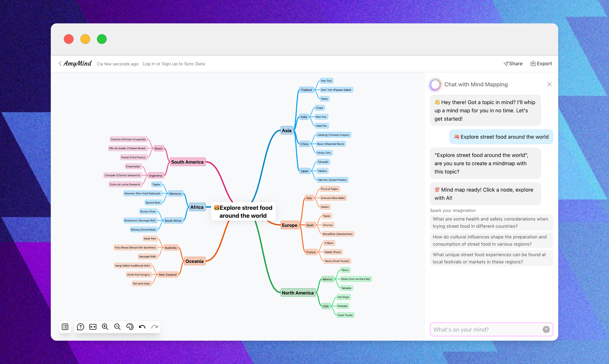Click the Export button

[541, 63]
